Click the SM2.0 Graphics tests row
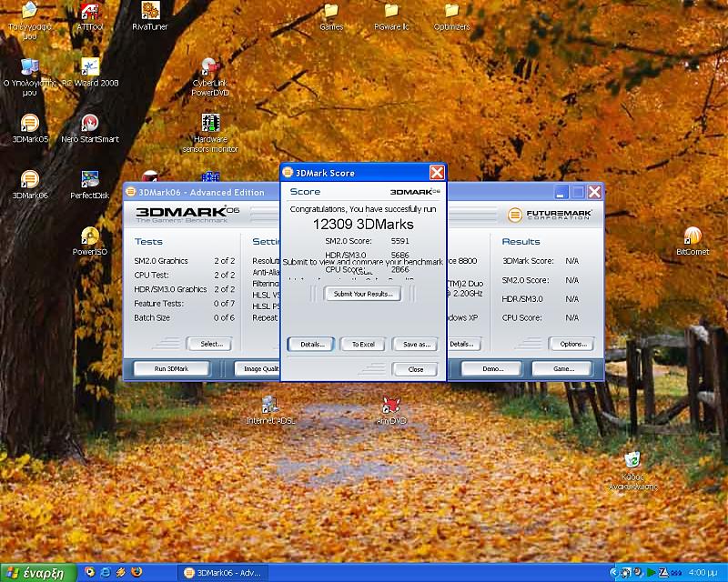 (x=185, y=261)
